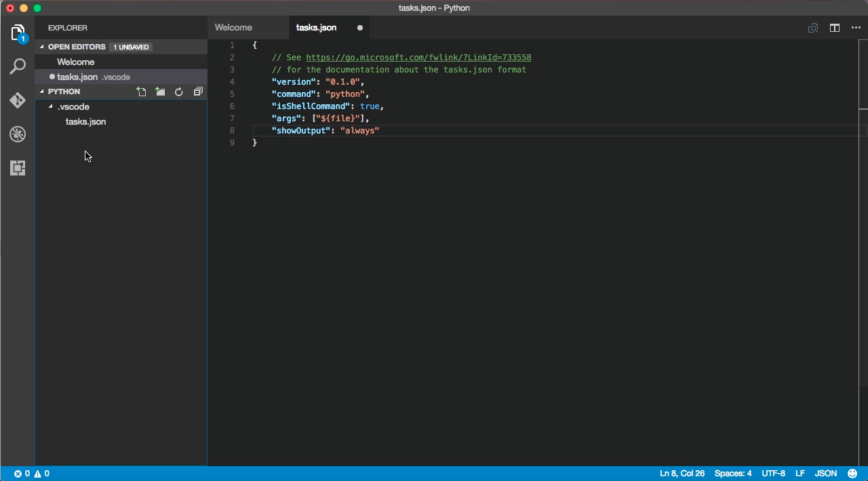
Task: Click line number 9 in the gutter
Action: 232,143
